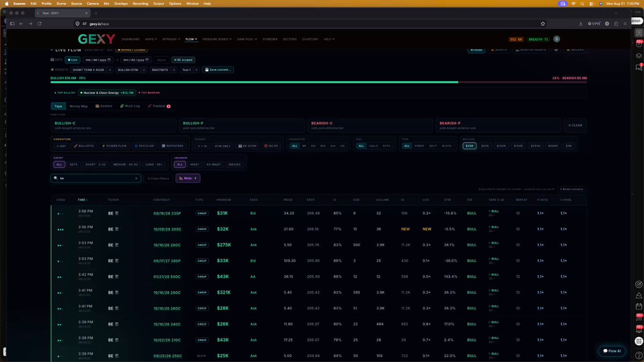Click the bullish/bearish sentiment progress bar
Viewport: 644px width, 362px height.
pos(318,82)
